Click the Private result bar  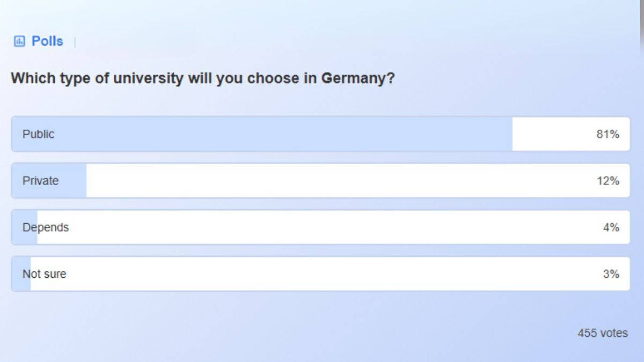(x=48, y=181)
